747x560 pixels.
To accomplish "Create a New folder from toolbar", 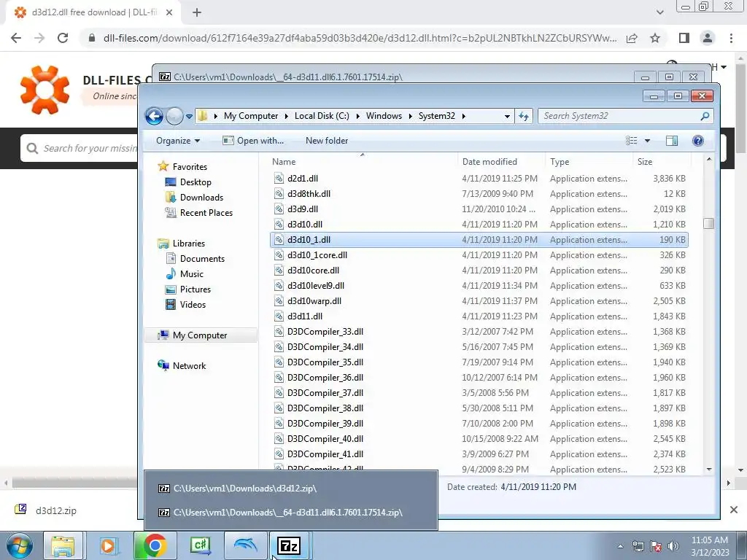I will [x=327, y=141].
